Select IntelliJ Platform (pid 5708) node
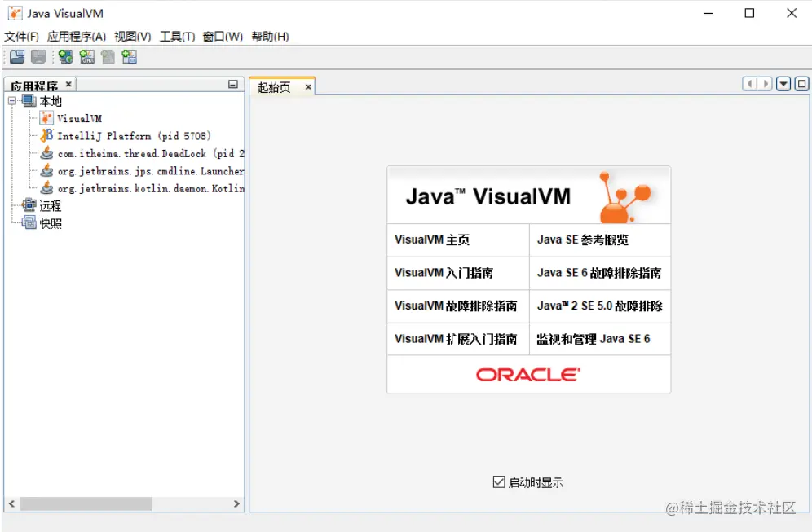This screenshot has width=812, height=532. [x=135, y=135]
